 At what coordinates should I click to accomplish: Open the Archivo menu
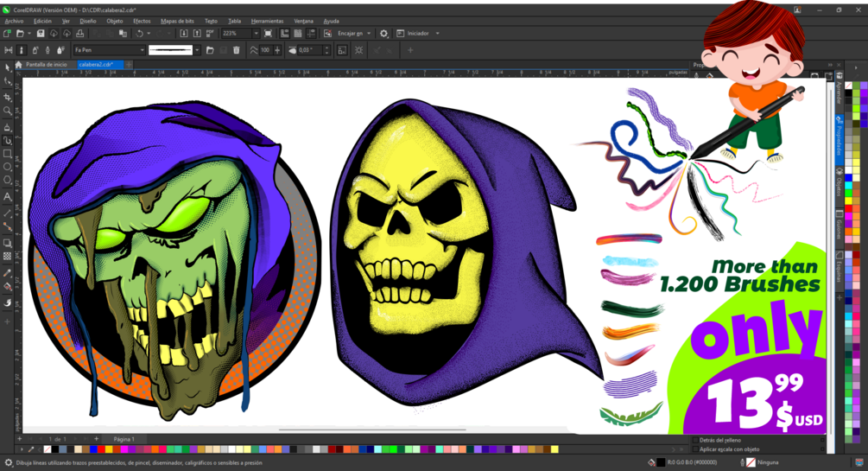[x=14, y=21]
